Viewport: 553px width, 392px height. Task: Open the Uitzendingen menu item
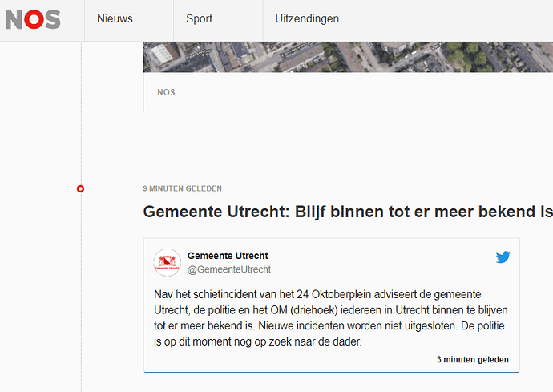[x=307, y=18]
